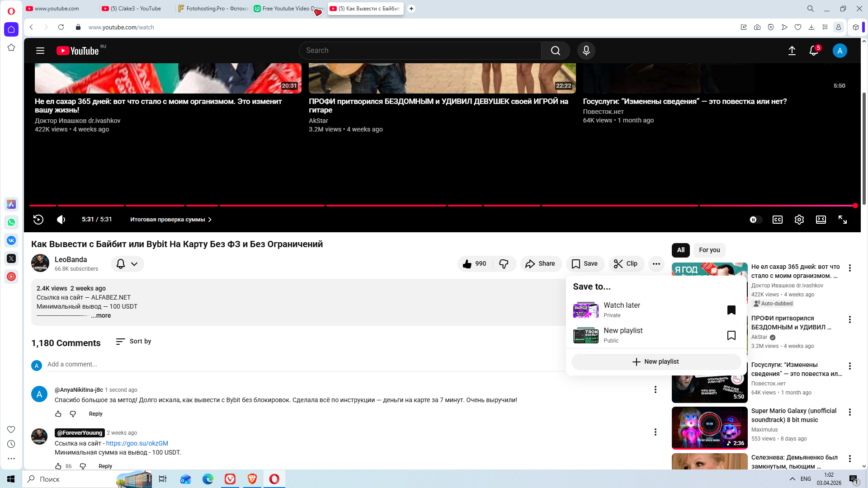Open player settings gear icon

[x=799, y=220]
